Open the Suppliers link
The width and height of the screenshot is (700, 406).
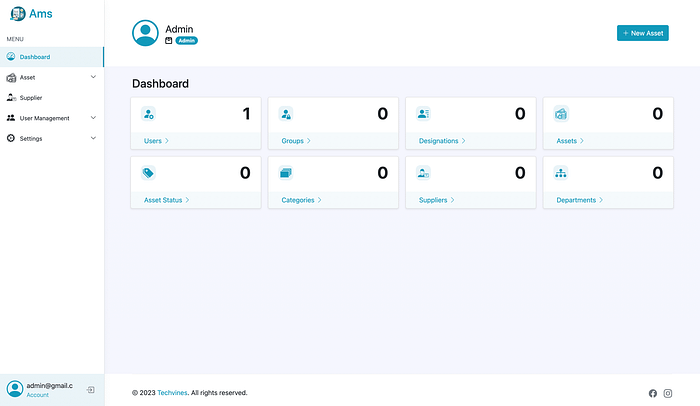(437, 200)
